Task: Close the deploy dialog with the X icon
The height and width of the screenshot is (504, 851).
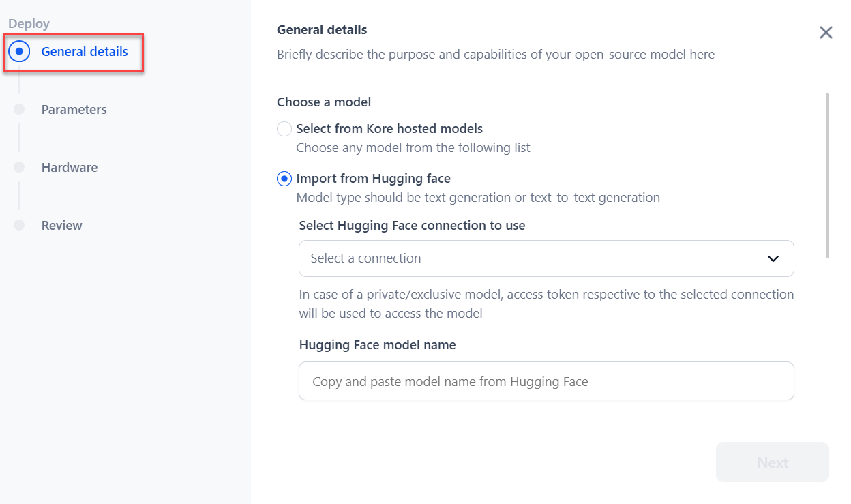Action: 826,33
